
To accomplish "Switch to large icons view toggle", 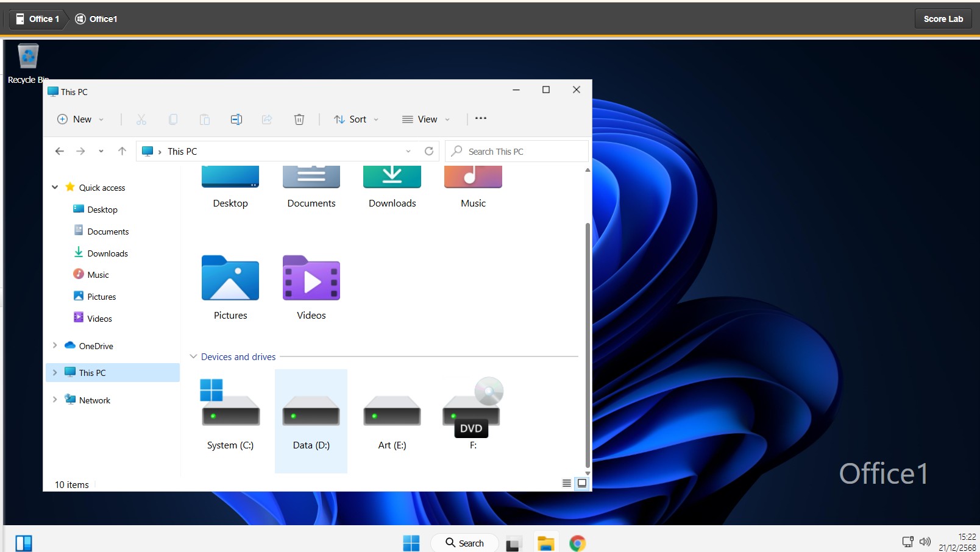I will click(582, 483).
